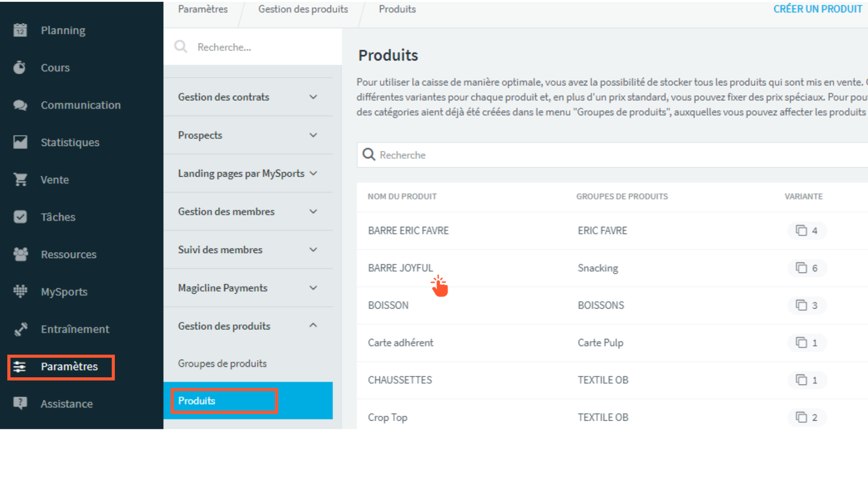This screenshot has width=868, height=488.
Task: Open the Ressources people group icon
Action: pos(20,254)
